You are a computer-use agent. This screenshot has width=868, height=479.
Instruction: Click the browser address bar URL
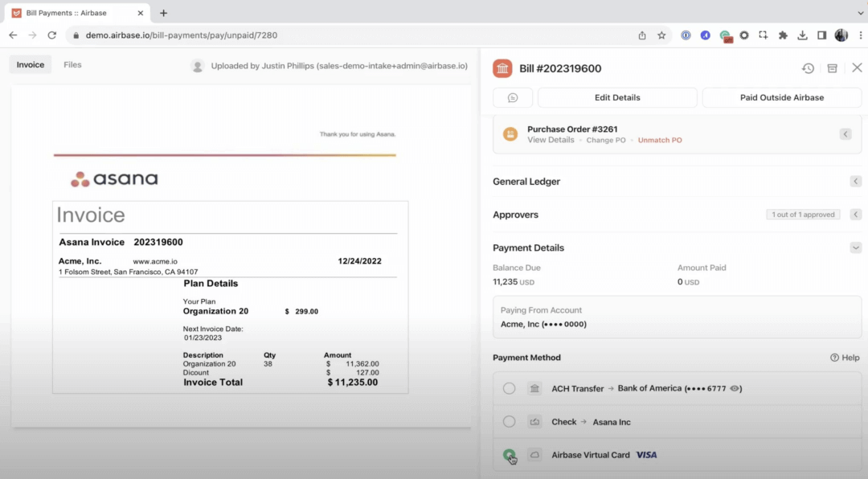pos(182,35)
